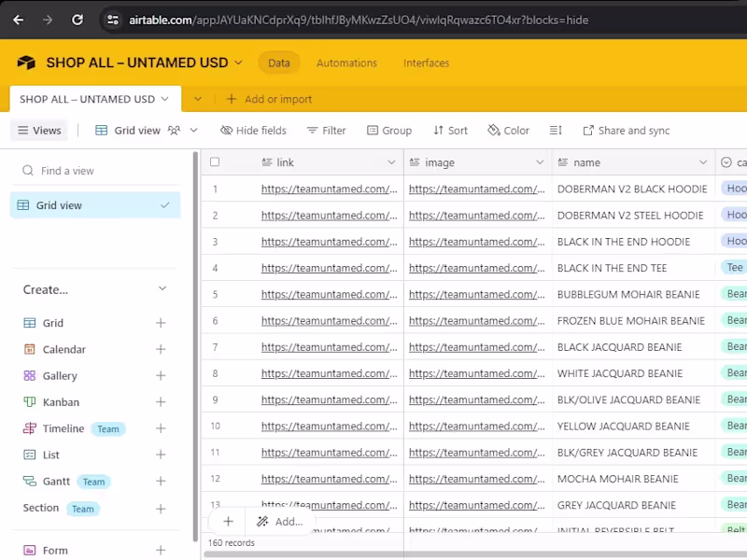Expand the link column header dropdown
Image resolution: width=747 pixels, height=560 pixels.
[391, 162]
